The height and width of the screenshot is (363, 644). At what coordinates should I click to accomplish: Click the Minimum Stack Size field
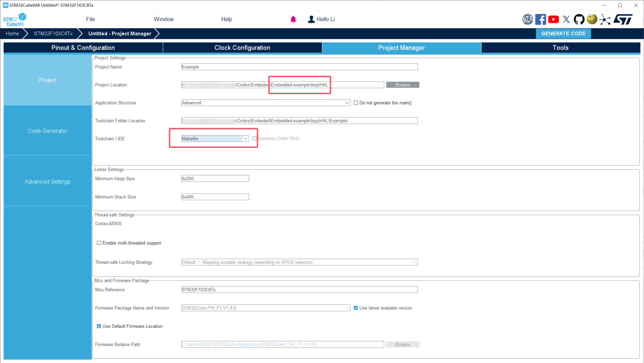[215, 197]
